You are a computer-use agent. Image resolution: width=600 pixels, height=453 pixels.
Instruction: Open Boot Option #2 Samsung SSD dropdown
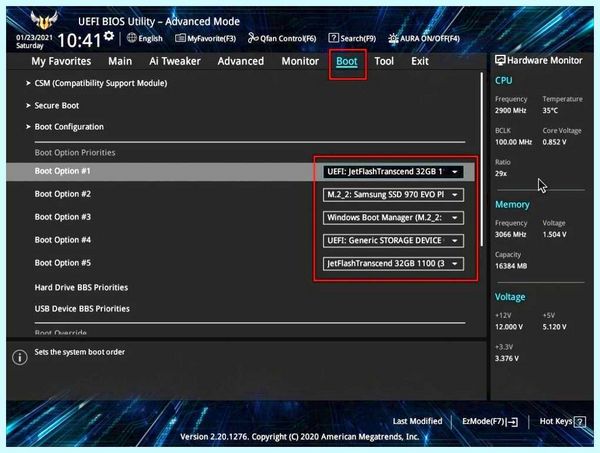click(x=393, y=195)
